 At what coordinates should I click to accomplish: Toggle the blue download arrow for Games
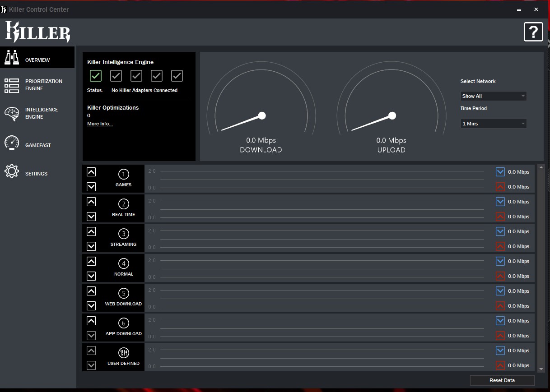tap(500, 172)
